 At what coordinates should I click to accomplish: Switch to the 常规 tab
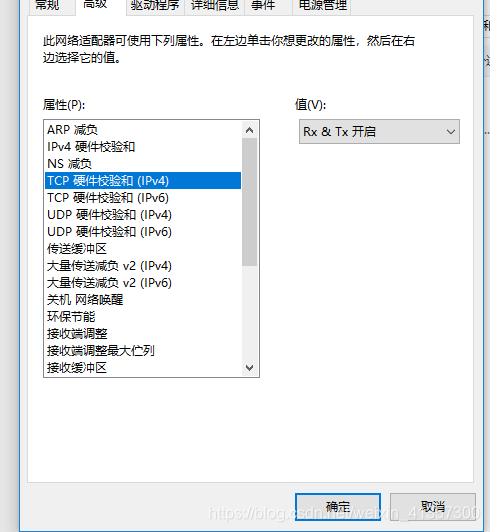[x=48, y=6]
